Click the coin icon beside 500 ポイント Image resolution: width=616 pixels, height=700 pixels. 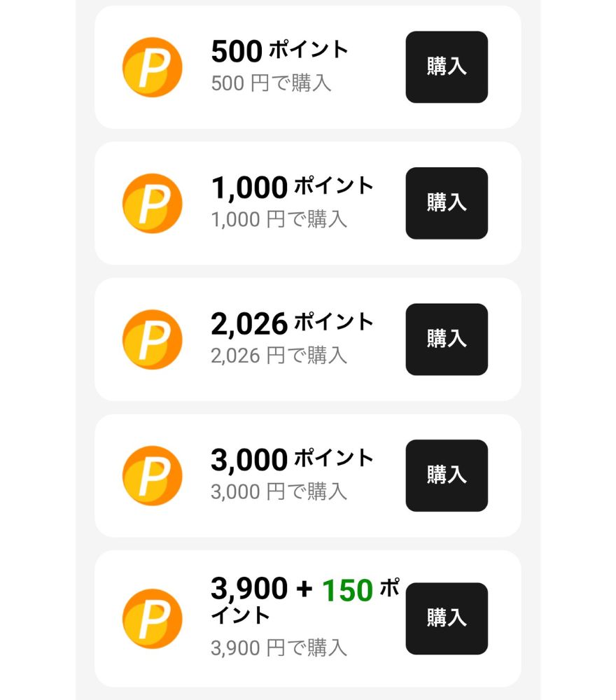(x=152, y=67)
